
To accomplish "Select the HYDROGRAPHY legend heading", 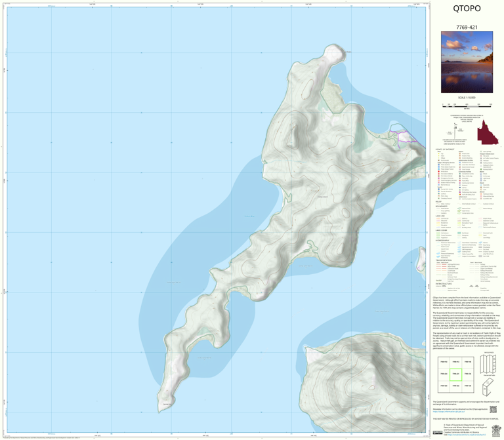I will (x=442, y=240).
